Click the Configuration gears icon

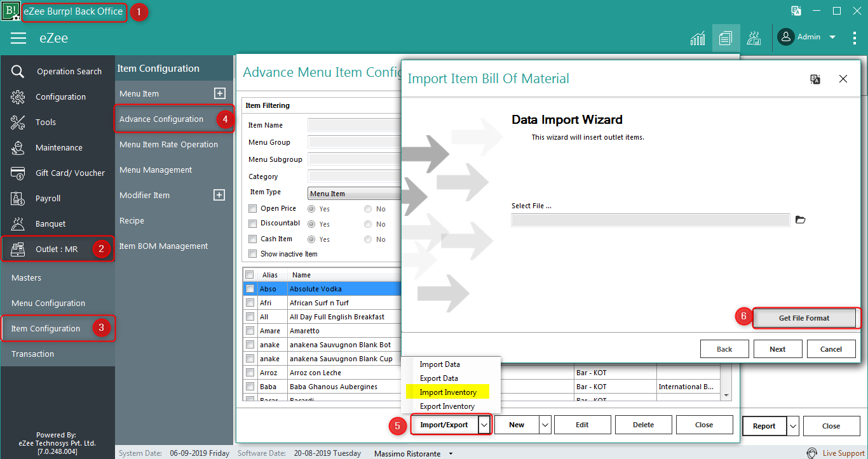(x=18, y=97)
